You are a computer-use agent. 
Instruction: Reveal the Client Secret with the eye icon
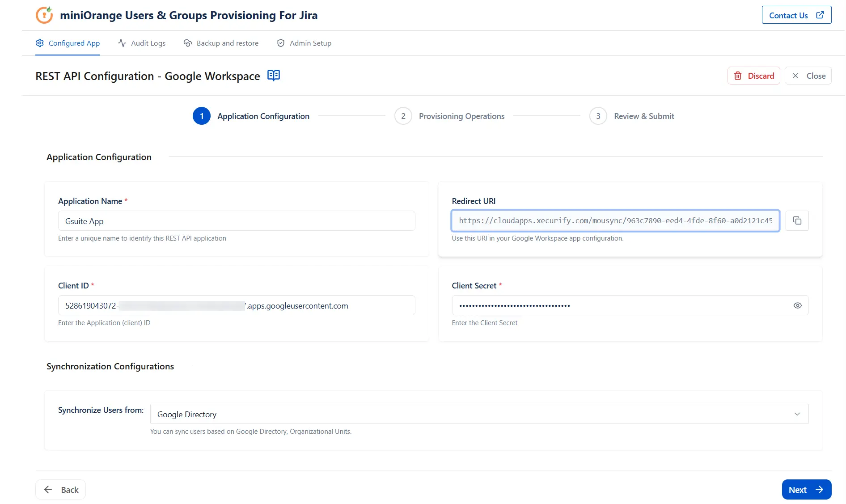(x=797, y=305)
